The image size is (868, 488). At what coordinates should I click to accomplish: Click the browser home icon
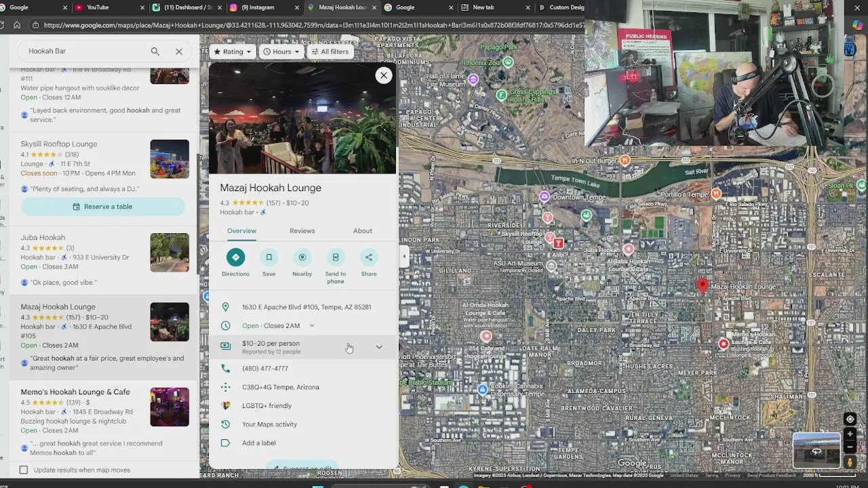[17, 25]
